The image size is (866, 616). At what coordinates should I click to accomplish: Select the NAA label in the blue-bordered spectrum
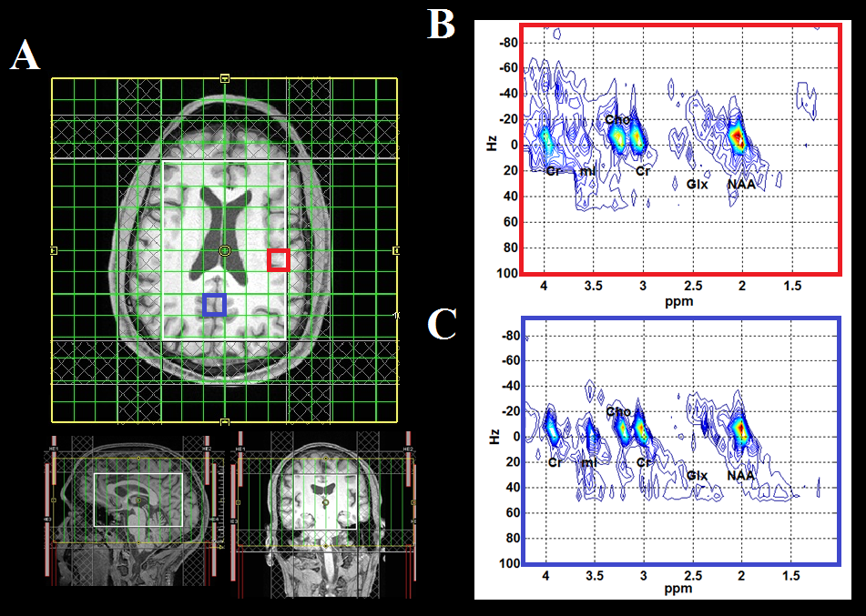(x=741, y=475)
